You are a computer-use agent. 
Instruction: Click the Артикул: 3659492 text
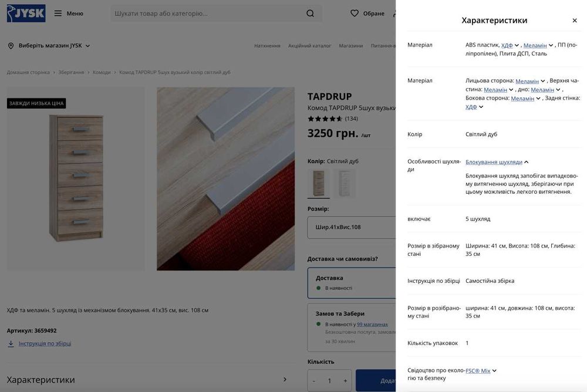click(x=32, y=330)
